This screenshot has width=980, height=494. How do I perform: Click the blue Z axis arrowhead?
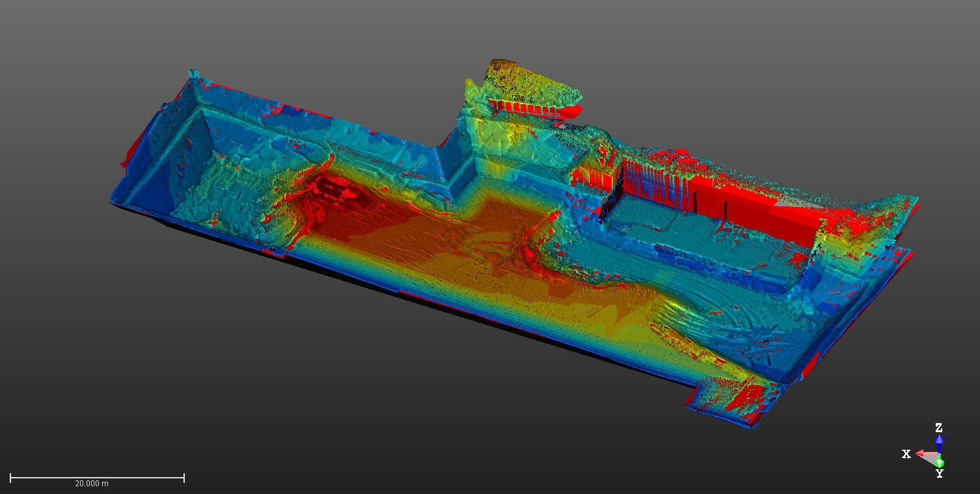pyautogui.click(x=939, y=439)
